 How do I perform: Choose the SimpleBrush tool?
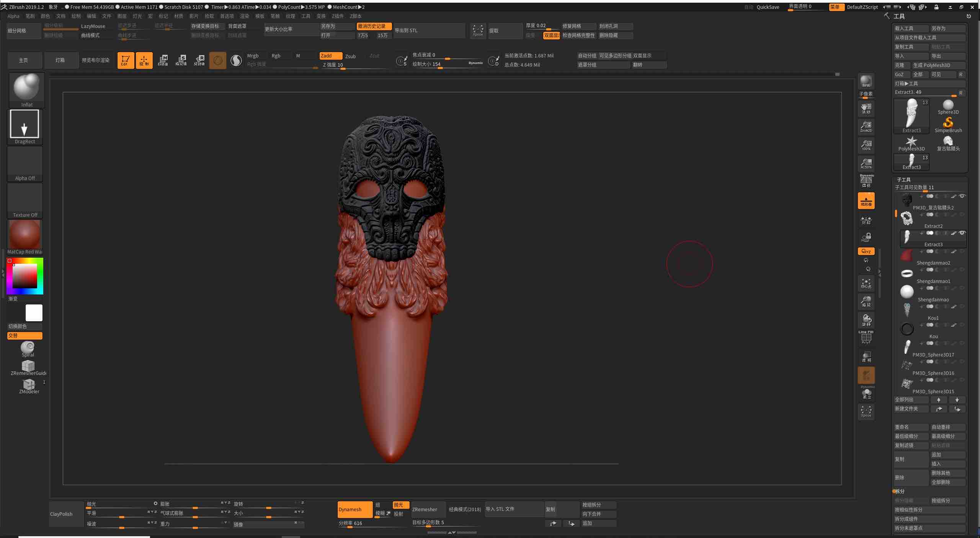coord(947,123)
